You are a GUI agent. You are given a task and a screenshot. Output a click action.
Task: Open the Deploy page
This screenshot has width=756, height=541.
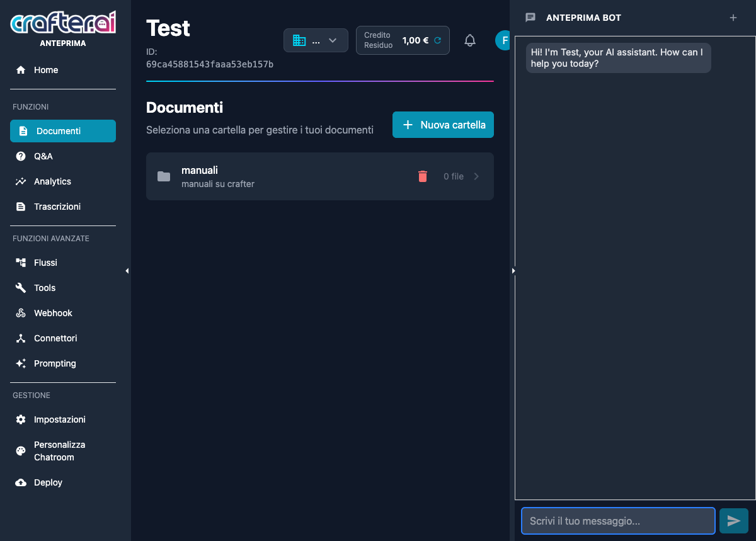pos(63,482)
